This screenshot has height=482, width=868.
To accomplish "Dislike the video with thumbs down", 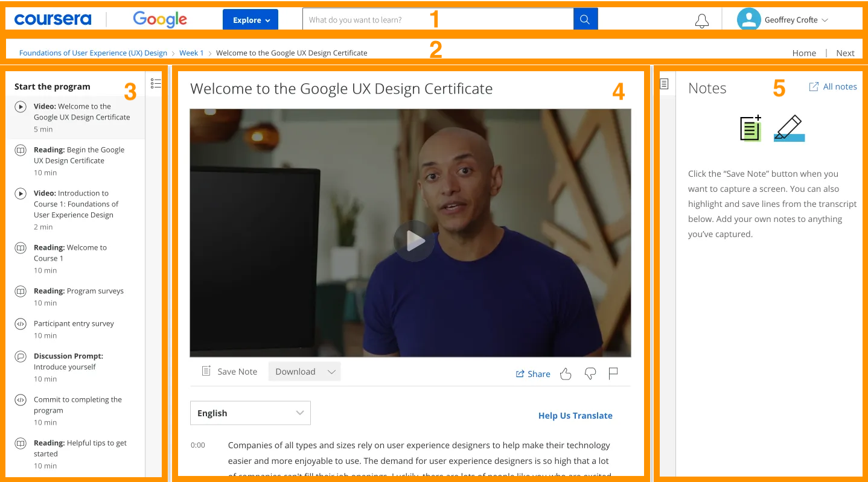I will point(590,374).
